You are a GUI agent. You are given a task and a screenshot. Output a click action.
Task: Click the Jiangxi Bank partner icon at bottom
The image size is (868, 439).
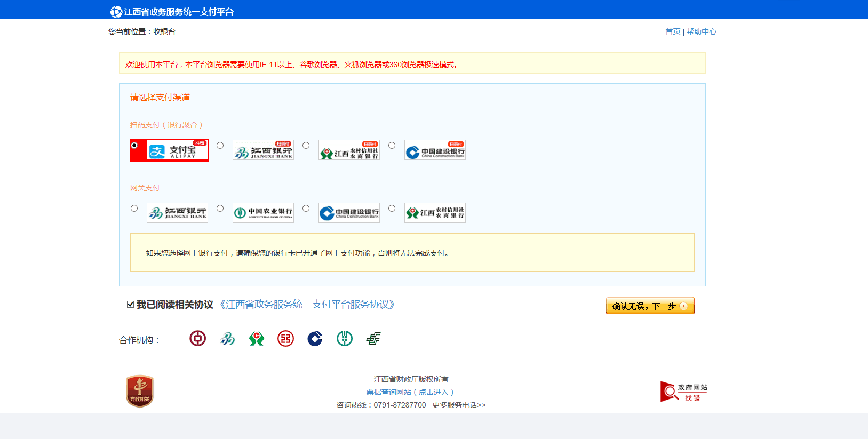point(227,338)
